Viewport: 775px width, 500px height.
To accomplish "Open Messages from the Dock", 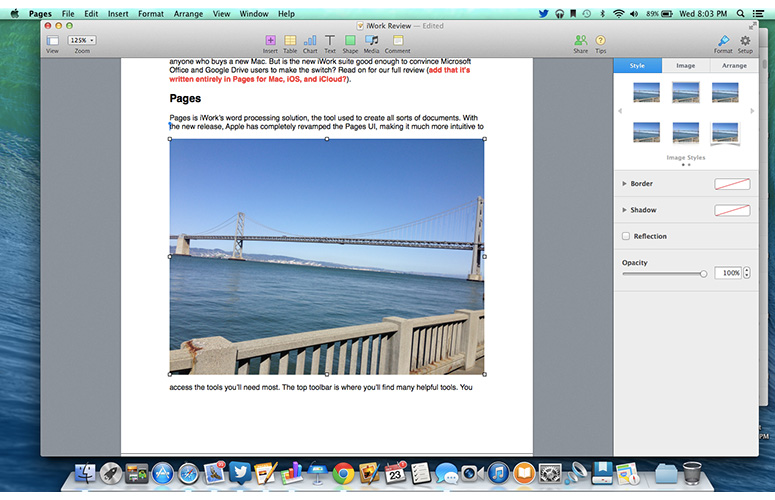I will 447,473.
